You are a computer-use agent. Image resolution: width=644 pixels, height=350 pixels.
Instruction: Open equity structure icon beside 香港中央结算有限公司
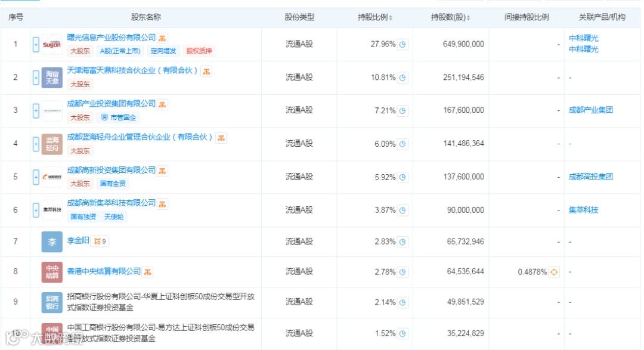[x=148, y=272]
